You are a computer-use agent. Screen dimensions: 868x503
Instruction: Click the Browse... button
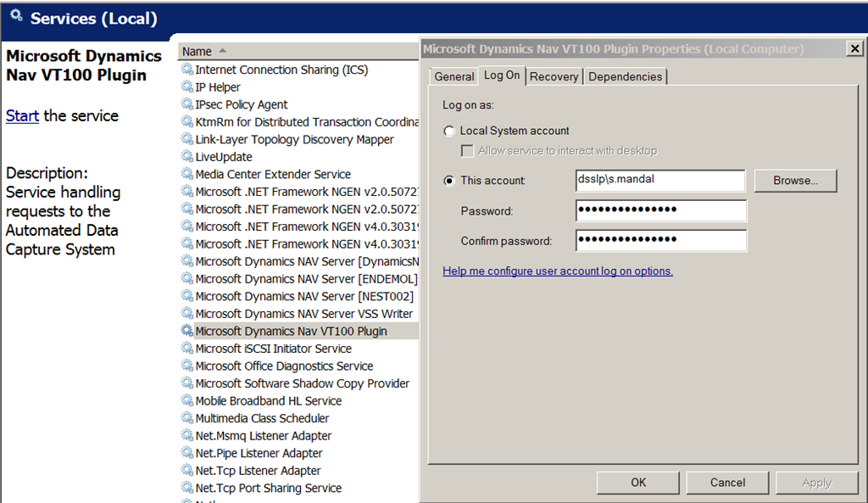(x=795, y=181)
